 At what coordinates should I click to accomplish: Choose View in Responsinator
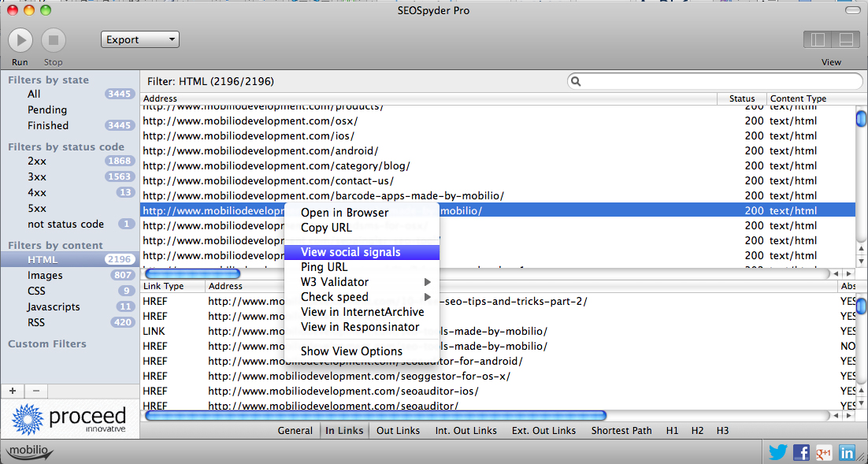(x=362, y=327)
